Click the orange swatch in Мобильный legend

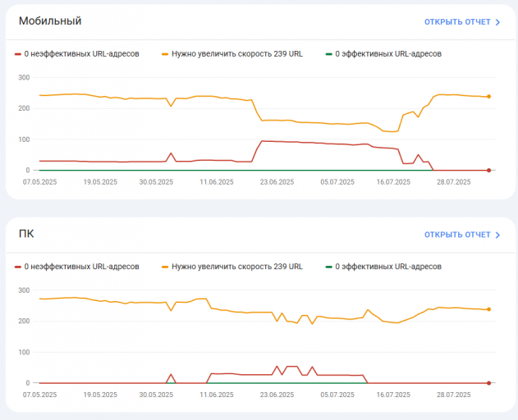pos(165,54)
